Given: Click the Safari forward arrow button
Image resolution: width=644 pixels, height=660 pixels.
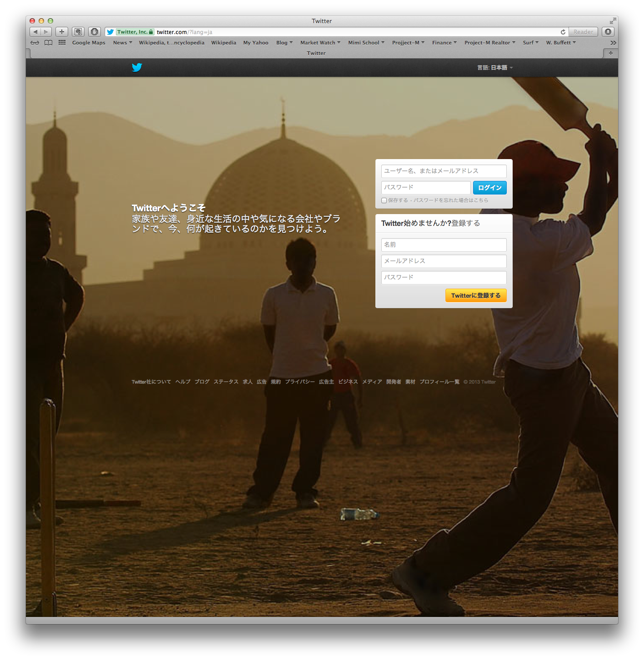Looking at the screenshot, I should pyautogui.click(x=46, y=32).
